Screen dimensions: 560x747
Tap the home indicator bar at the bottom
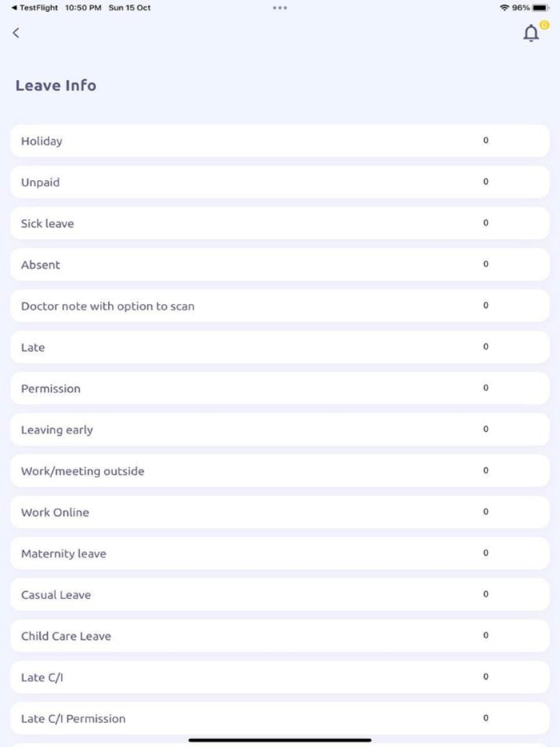coord(280,740)
